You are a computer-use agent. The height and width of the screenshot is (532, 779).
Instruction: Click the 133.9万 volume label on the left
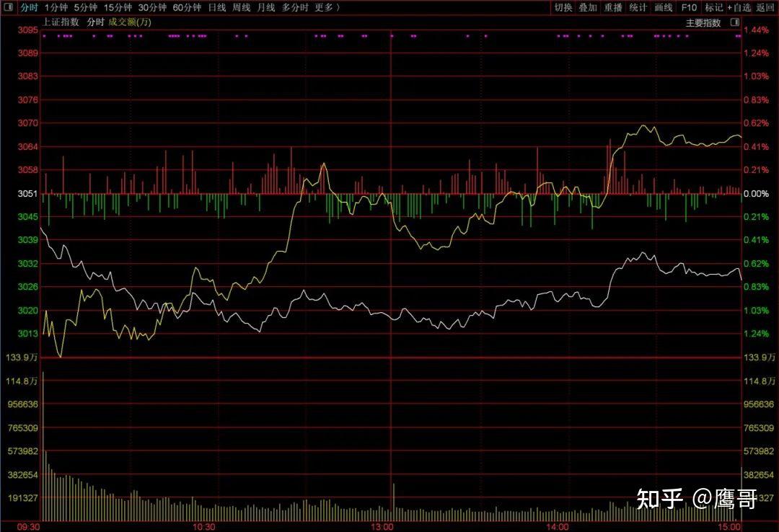coord(22,357)
